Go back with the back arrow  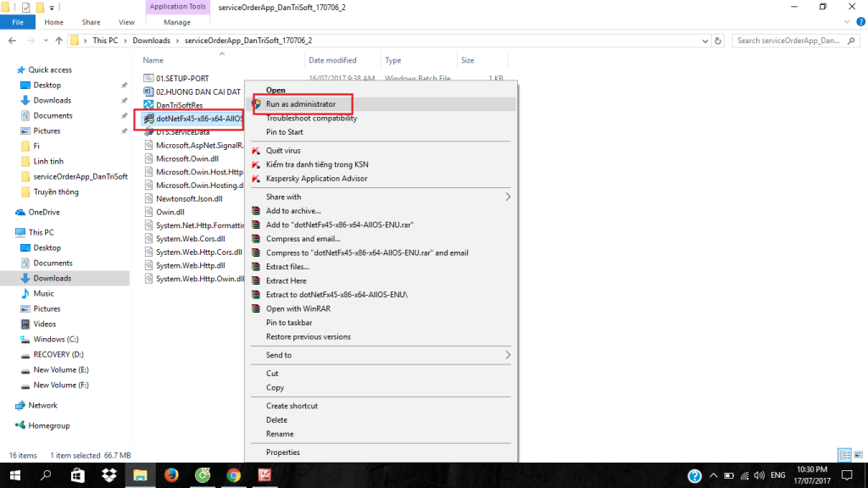(12, 41)
